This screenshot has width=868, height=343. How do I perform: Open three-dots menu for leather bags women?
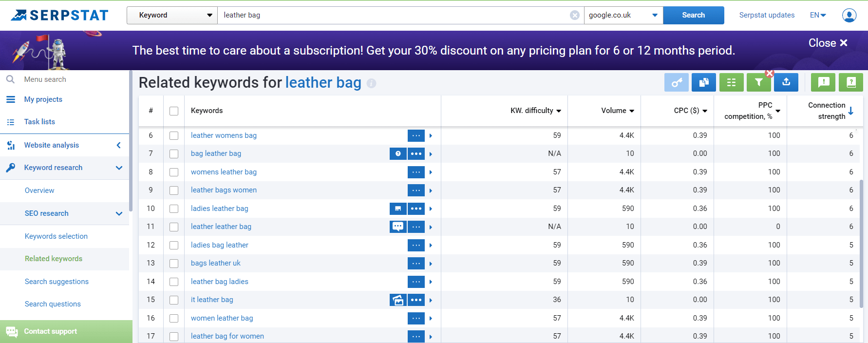click(416, 190)
